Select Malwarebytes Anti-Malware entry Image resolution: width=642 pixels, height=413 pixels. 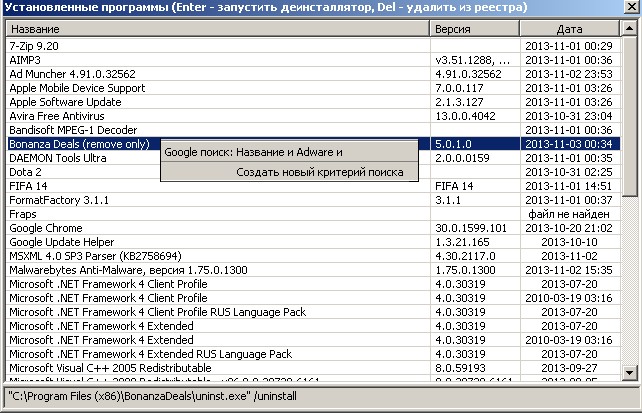(x=313, y=270)
